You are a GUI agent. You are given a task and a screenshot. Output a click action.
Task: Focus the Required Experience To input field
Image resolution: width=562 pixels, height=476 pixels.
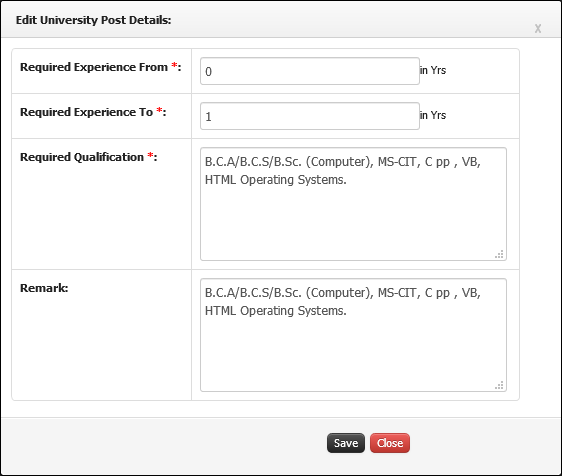point(310,116)
